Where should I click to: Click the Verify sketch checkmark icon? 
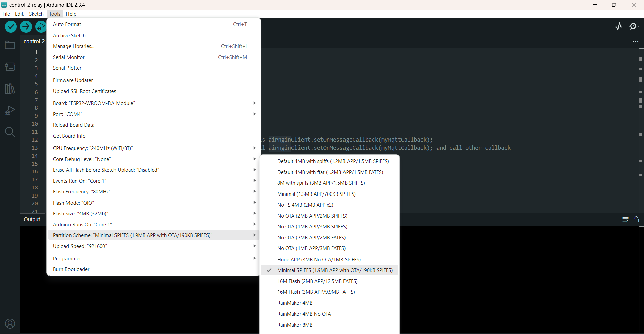[x=11, y=26]
